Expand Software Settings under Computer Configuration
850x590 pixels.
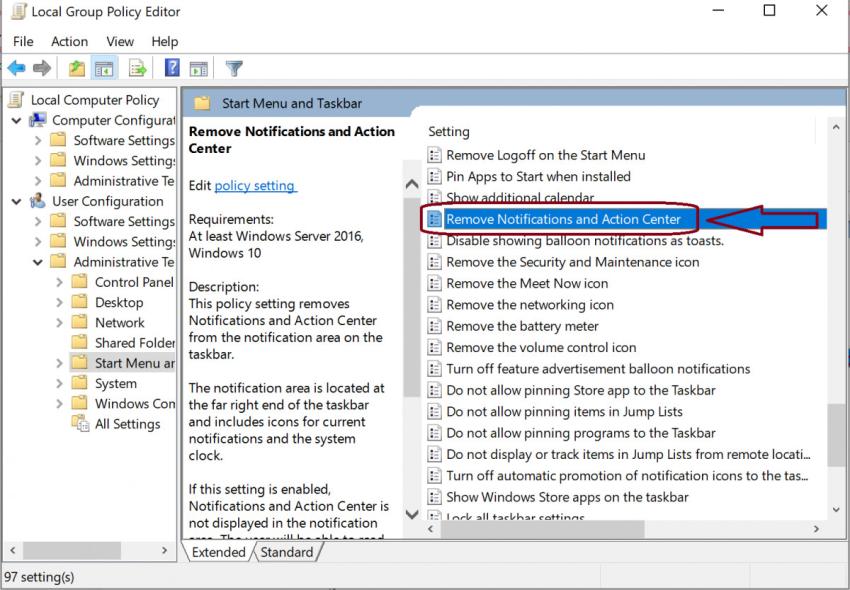coord(37,140)
